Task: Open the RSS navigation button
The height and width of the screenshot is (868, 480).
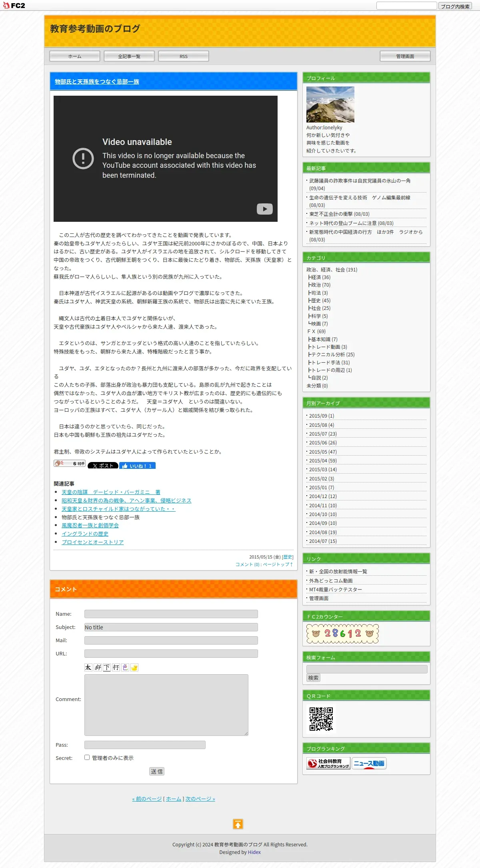Action: point(184,56)
